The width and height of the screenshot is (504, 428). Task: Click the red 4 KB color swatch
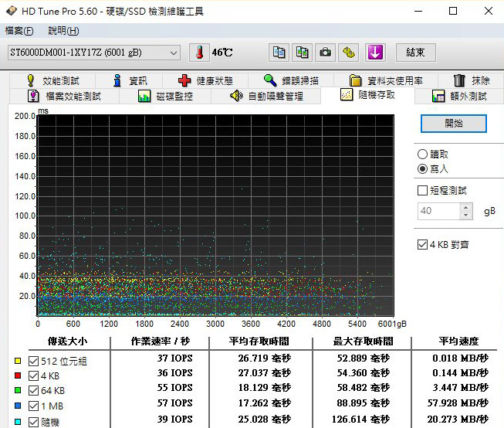coord(18,375)
